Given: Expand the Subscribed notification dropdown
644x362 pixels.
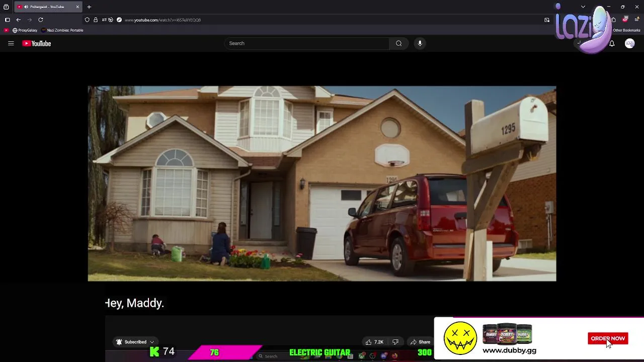Looking at the screenshot, I should (x=151, y=342).
